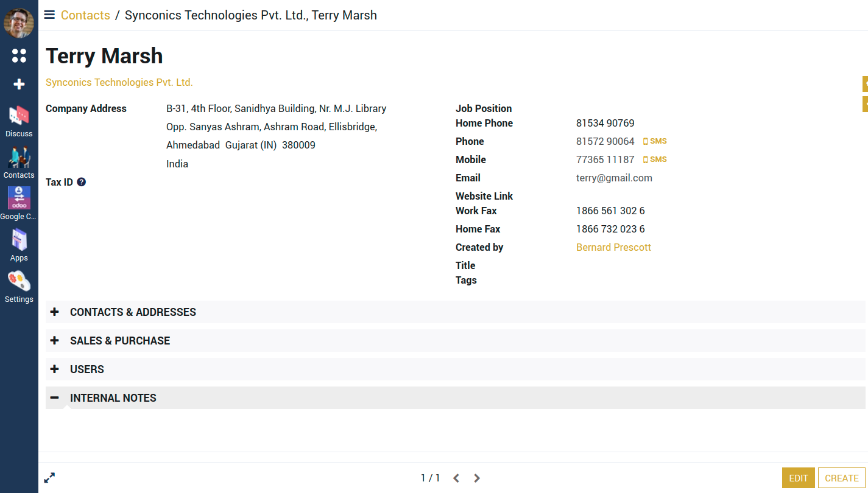Click the Tax ID help icon

click(x=81, y=182)
